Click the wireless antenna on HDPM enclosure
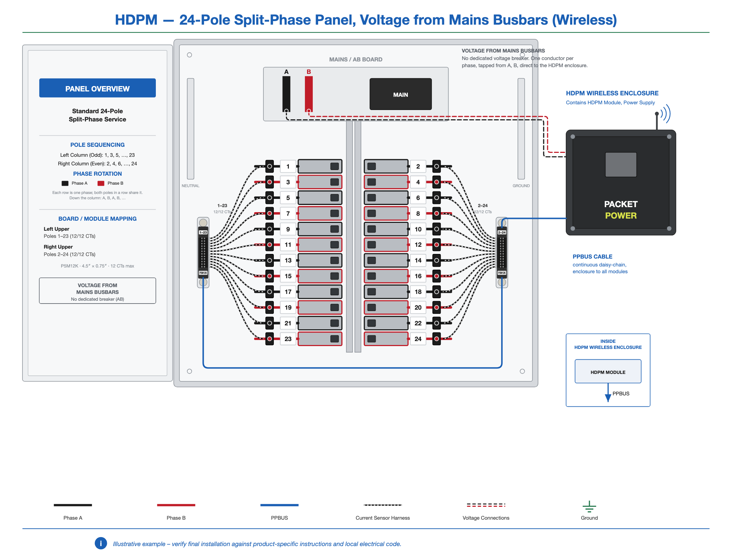 tap(662, 116)
